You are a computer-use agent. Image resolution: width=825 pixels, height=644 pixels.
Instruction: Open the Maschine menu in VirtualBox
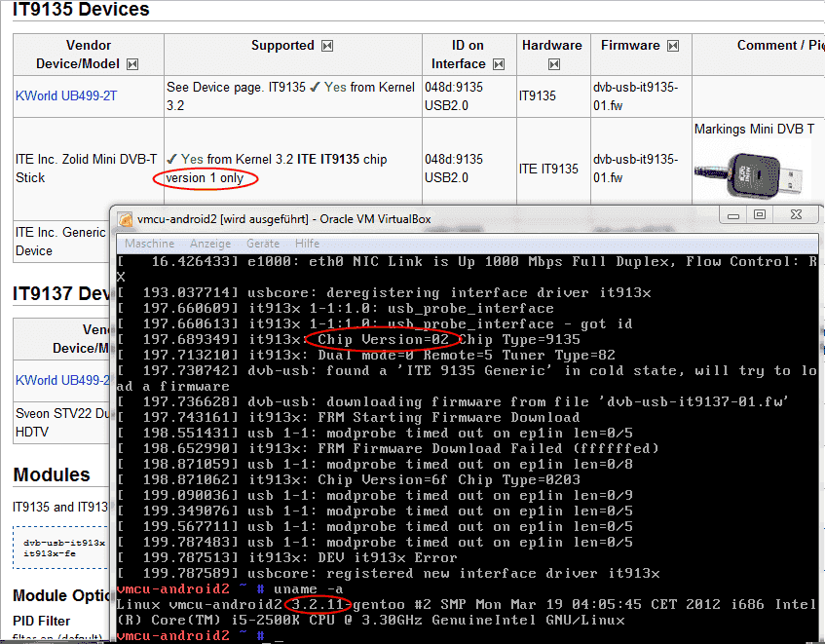tap(149, 244)
